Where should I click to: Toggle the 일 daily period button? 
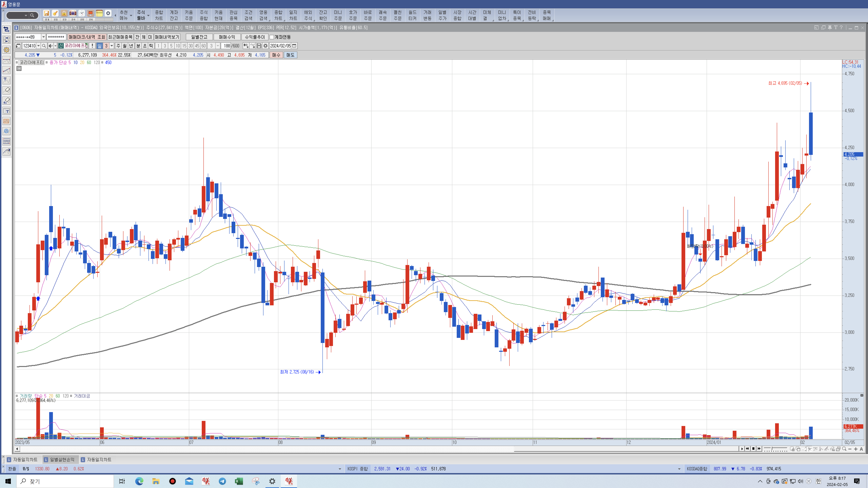tap(99, 46)
